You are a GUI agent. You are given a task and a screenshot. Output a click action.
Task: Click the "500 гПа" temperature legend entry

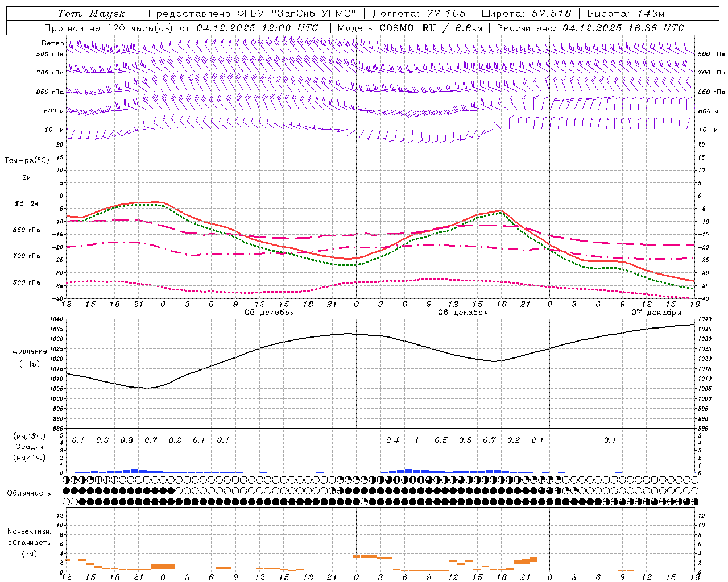point(27,282)
